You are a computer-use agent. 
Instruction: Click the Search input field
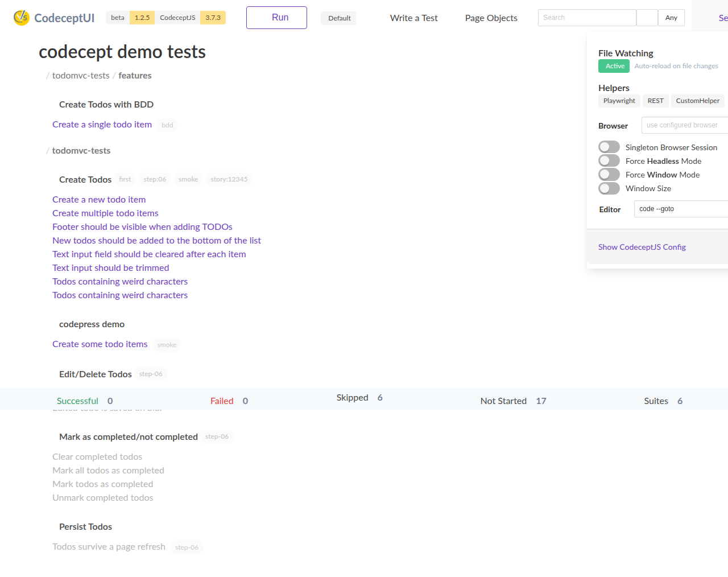586,18
